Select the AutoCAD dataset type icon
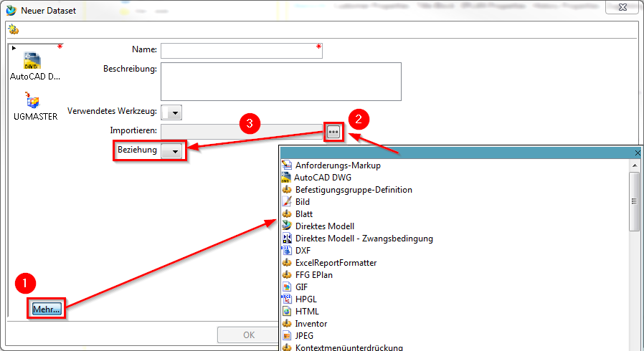Image resolution: width=644 pixels, height=351 pixels. click(x=32, y=60)
